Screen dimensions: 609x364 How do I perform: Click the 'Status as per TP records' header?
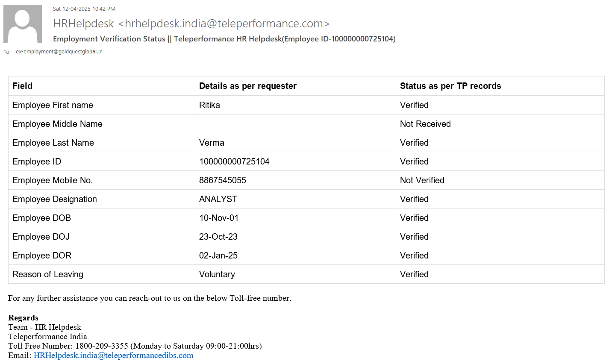pyautogui.click(x=450, y=86)
